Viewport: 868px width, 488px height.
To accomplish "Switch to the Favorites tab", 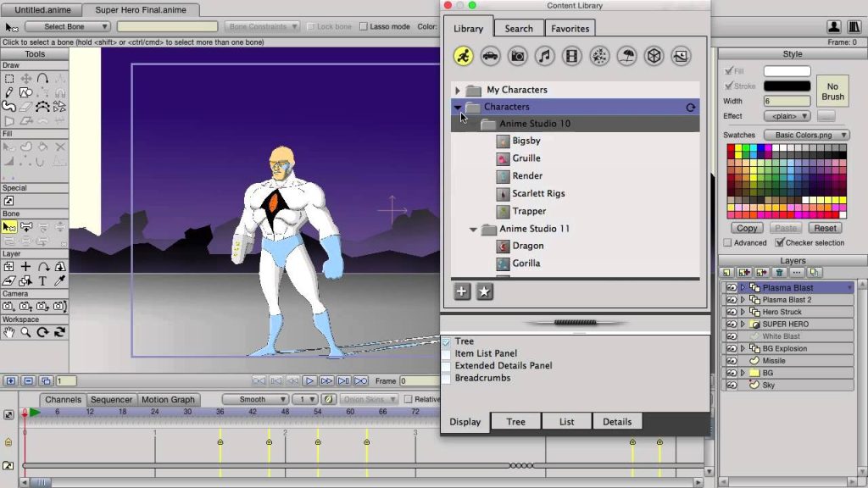I will (x=570, y=28).
